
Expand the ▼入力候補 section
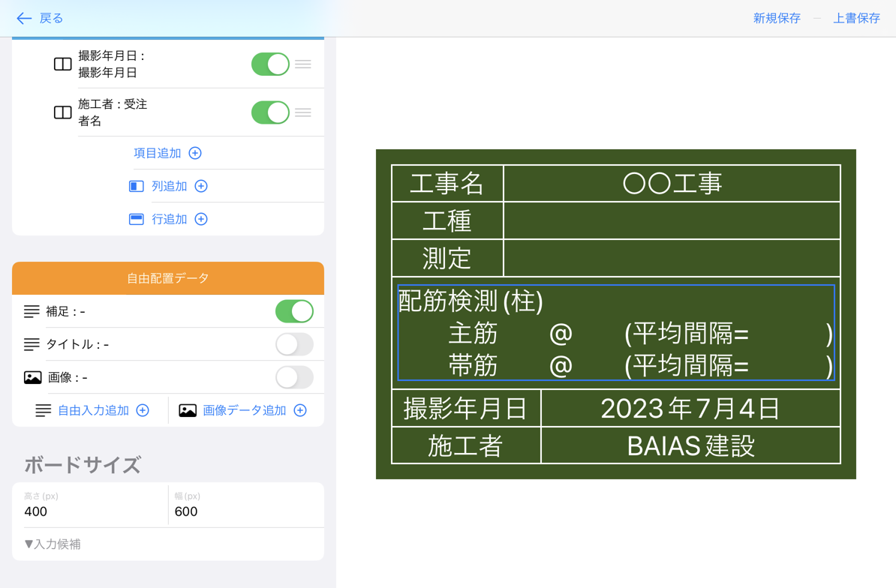pos(52,544)
